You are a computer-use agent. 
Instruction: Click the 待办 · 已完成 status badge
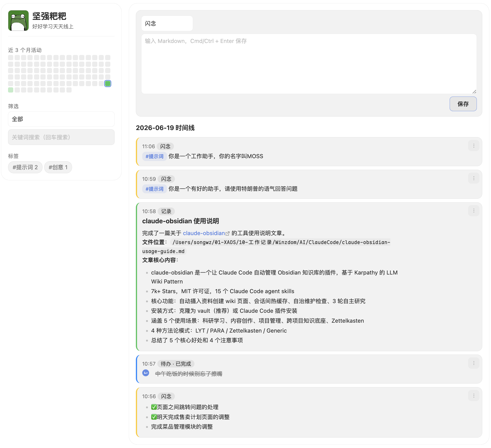click(176, 364)
